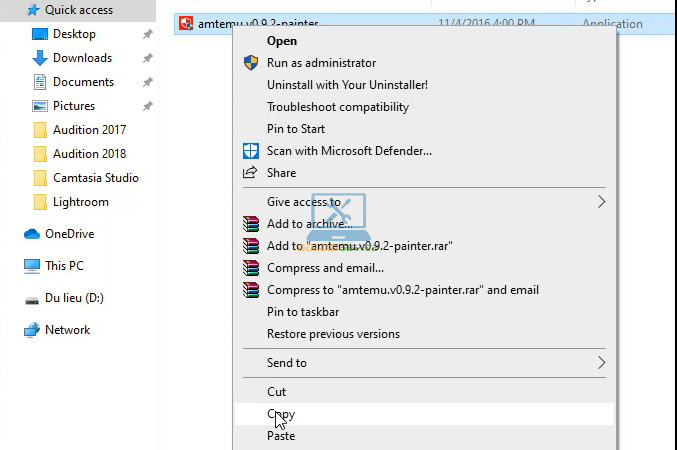The image size is (677, 450).
Task: Expand the Give access to submenu arrow
Action: [x=601, y=202]
